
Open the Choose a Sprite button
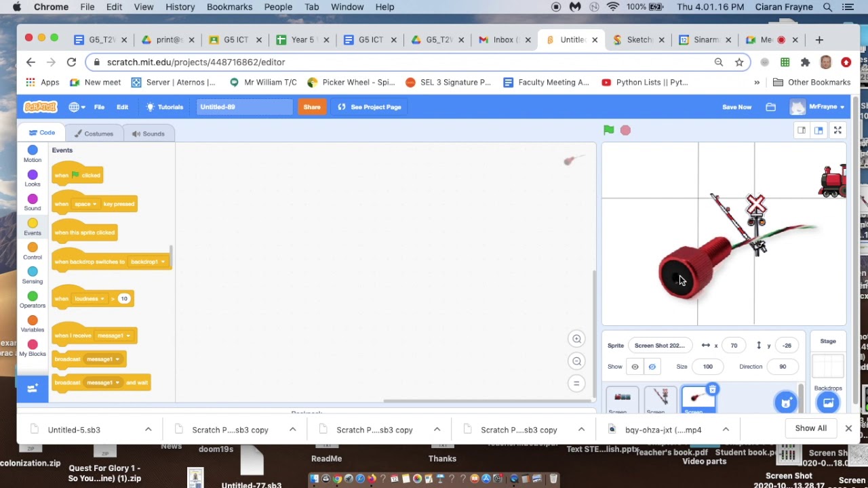point(786,403)
